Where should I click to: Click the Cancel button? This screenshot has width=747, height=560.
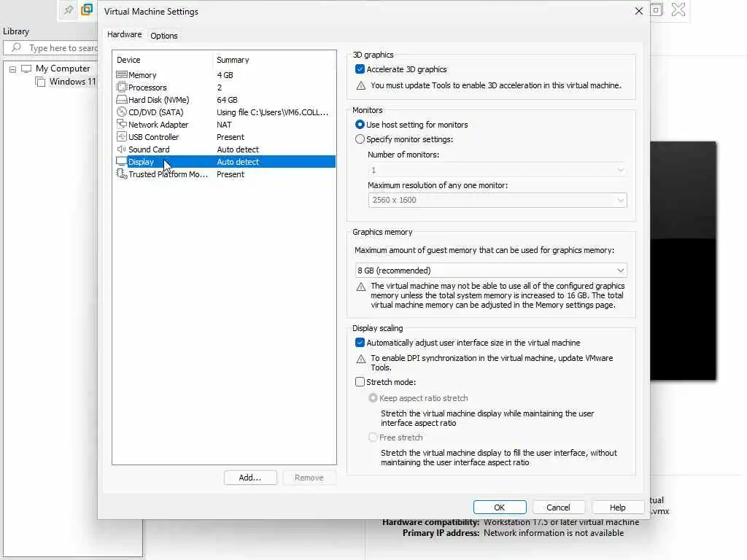[558, 507]
